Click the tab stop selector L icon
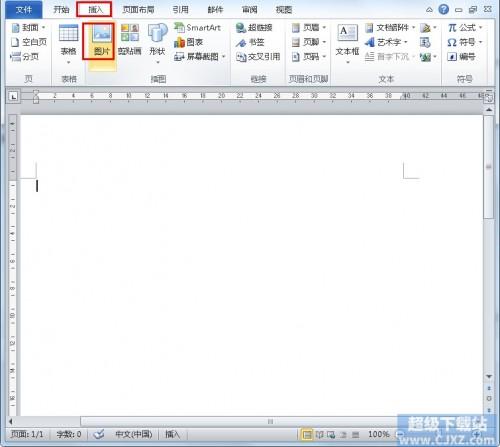Image resolution: width=500 pixels, height=447 pixels. (13, 97)
